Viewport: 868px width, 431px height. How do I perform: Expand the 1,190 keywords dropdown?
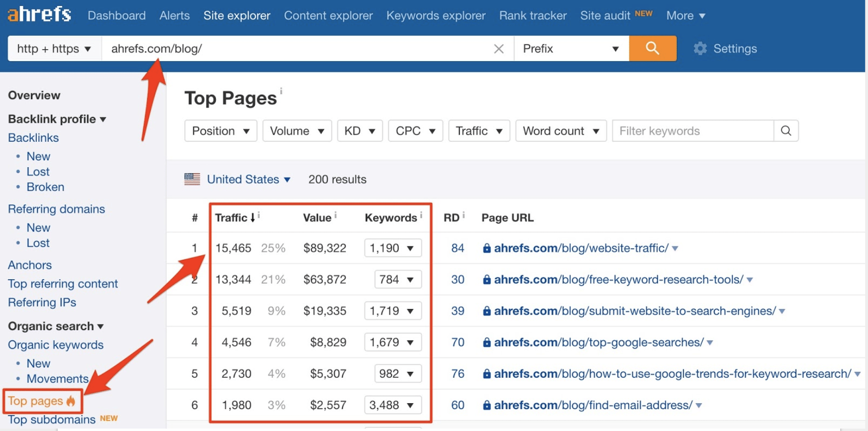tap(393, 248)
